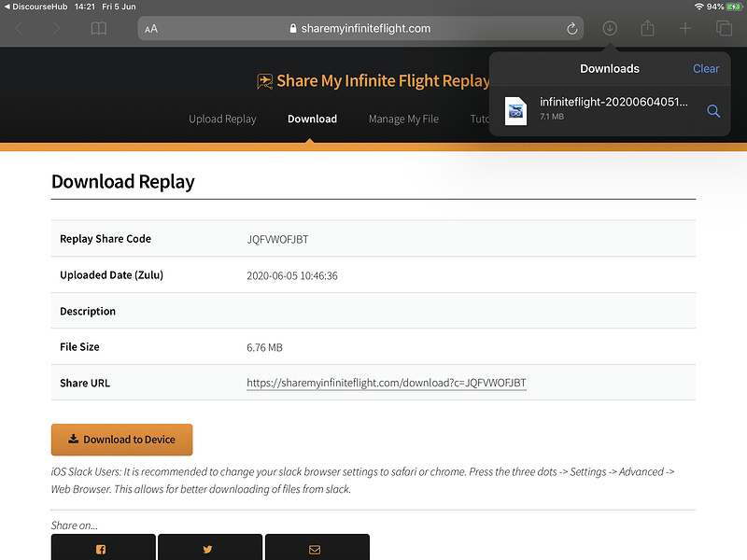Open the AA reader text options
The height and width of the screenshot is (560, 747).
[151, 29]
